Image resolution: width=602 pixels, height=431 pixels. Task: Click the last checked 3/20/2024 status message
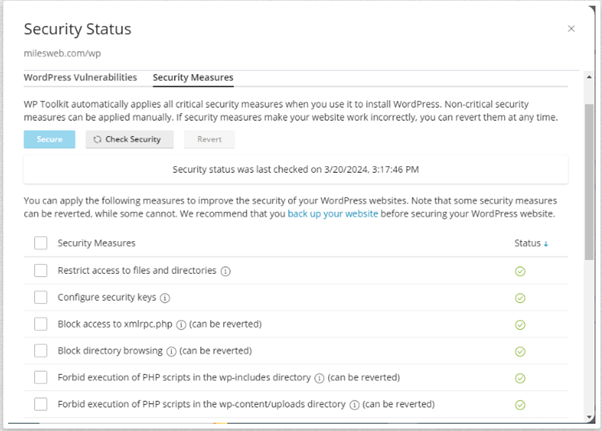coord(296,169)
